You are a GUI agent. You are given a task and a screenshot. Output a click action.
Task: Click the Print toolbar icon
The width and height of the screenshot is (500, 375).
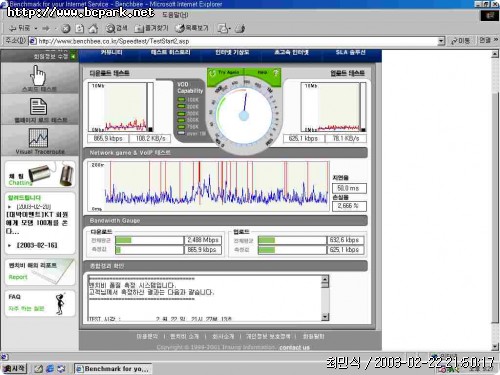[240, 29]
